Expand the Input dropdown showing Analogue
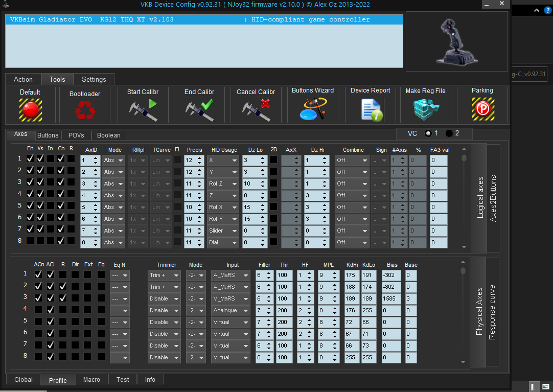553x392 pixels. point(231,310)
